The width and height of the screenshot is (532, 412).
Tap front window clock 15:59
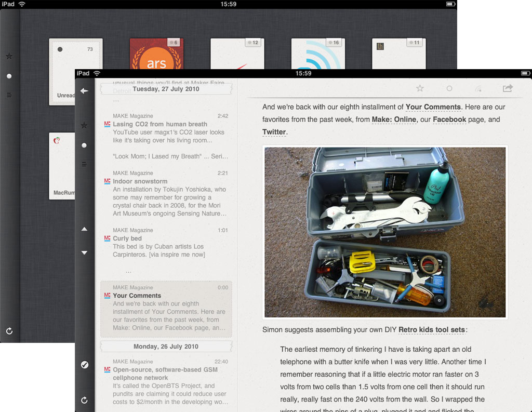tap(303, 73)
